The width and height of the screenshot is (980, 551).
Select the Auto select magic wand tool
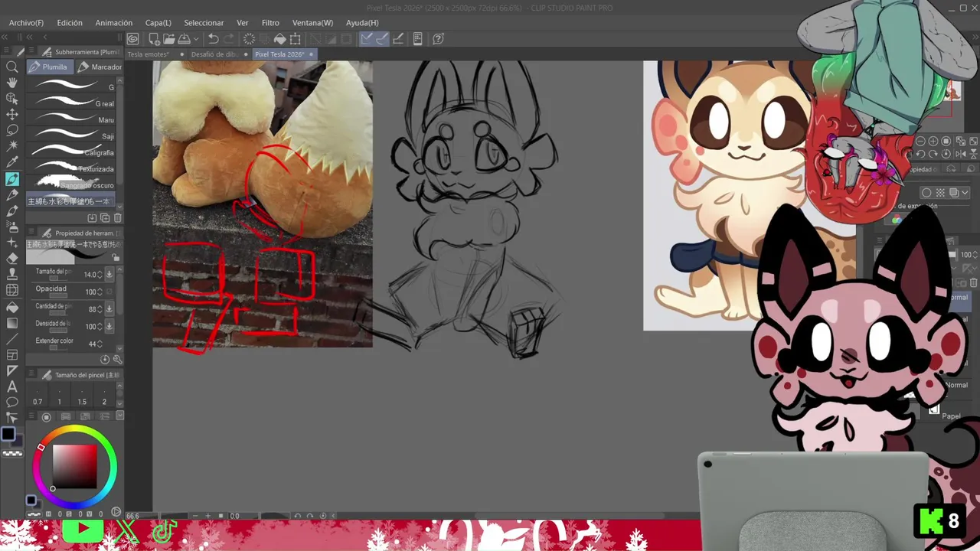(x=12, y=146)
